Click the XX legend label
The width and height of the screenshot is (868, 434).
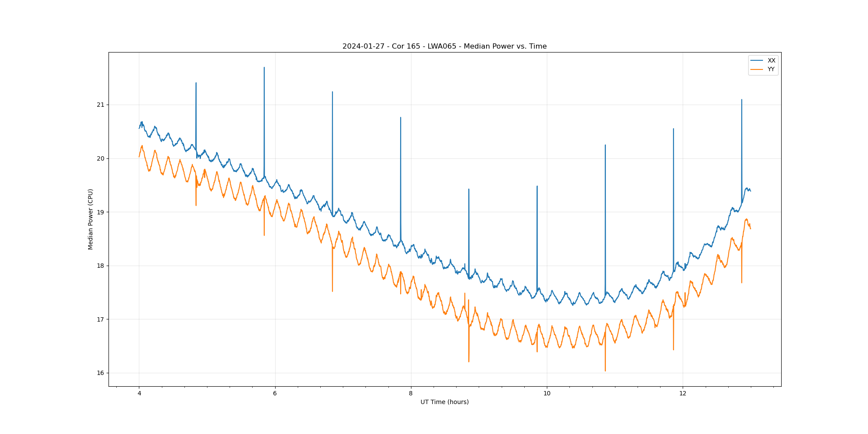[x=771, y=61]
